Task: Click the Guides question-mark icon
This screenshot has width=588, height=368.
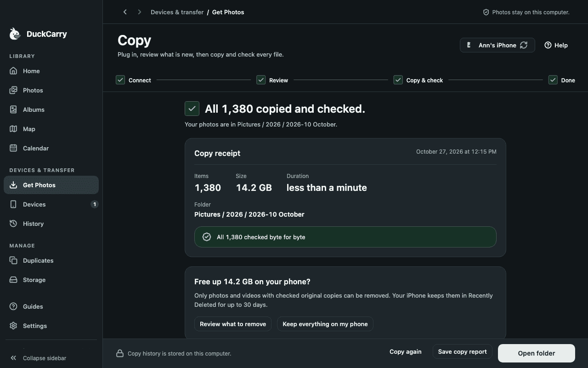Action: (13, 306)
